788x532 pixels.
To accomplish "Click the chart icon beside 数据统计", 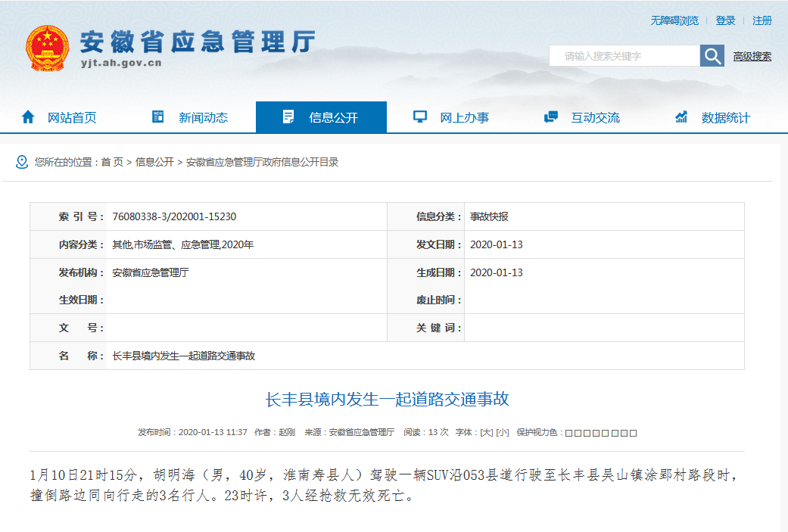I will [681, 117].
